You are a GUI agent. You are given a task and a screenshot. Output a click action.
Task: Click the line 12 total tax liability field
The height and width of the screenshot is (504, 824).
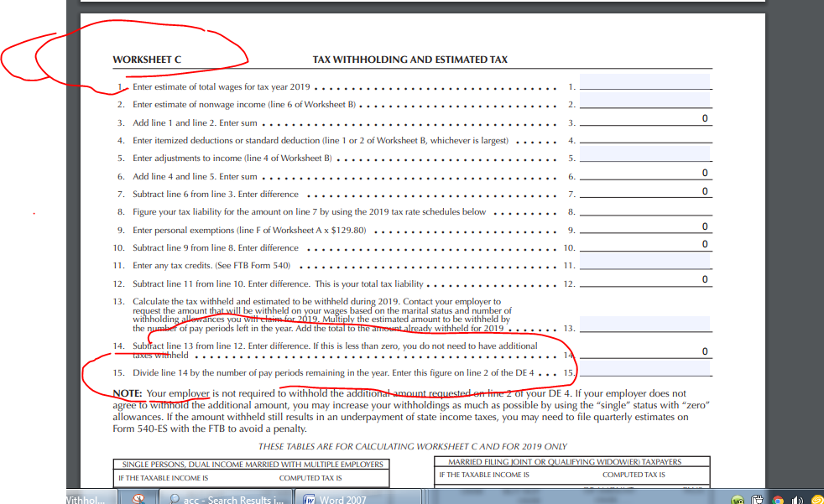[x=644, y=279]
